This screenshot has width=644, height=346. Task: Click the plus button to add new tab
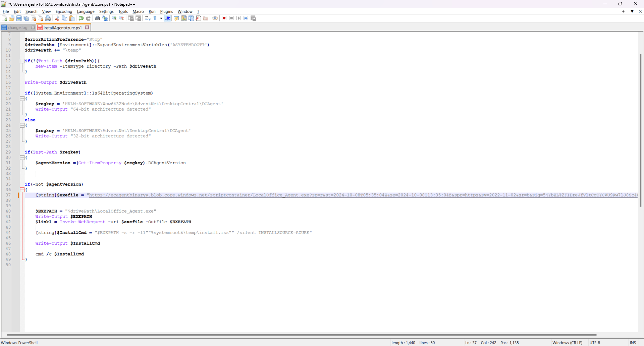point(624,11)
